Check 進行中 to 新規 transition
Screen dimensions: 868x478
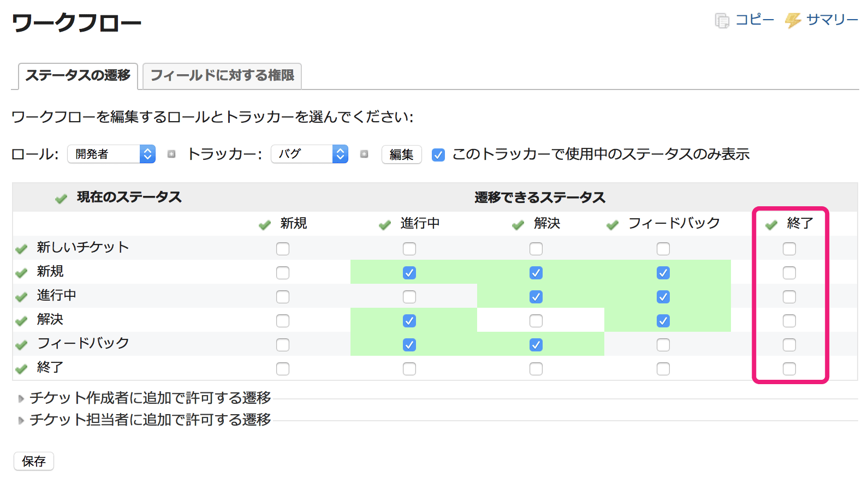pyautogui.click(x=283, y=297)
